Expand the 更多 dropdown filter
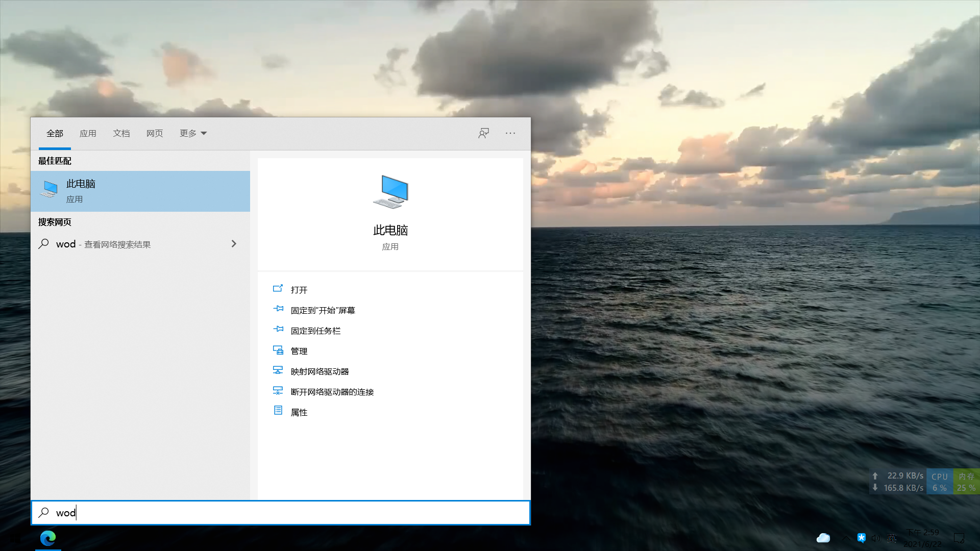980x551 pixels. (193, 133)
